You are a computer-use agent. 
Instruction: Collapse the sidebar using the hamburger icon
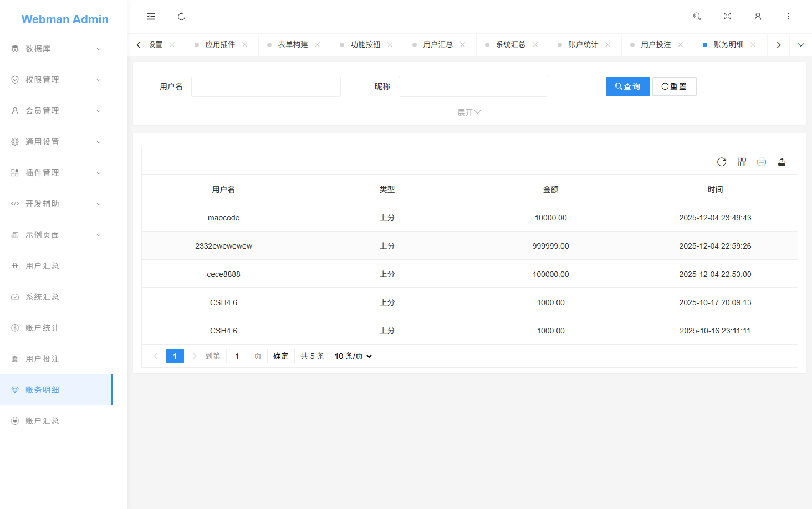click(151, 16)
